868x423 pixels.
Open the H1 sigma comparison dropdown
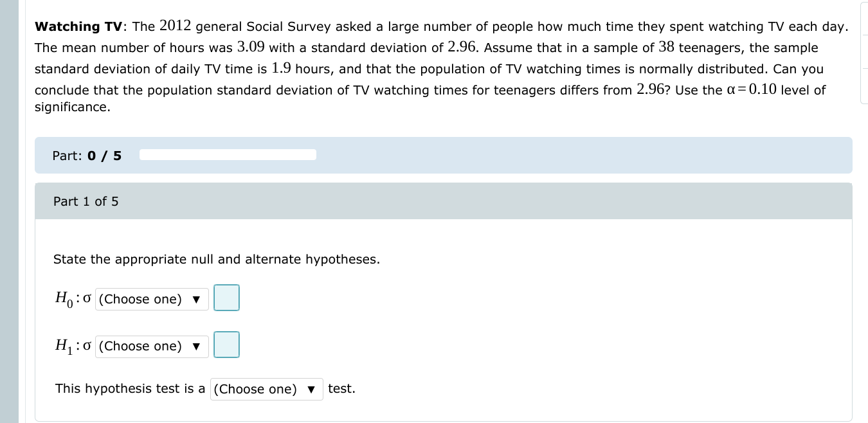pos(152,346)
